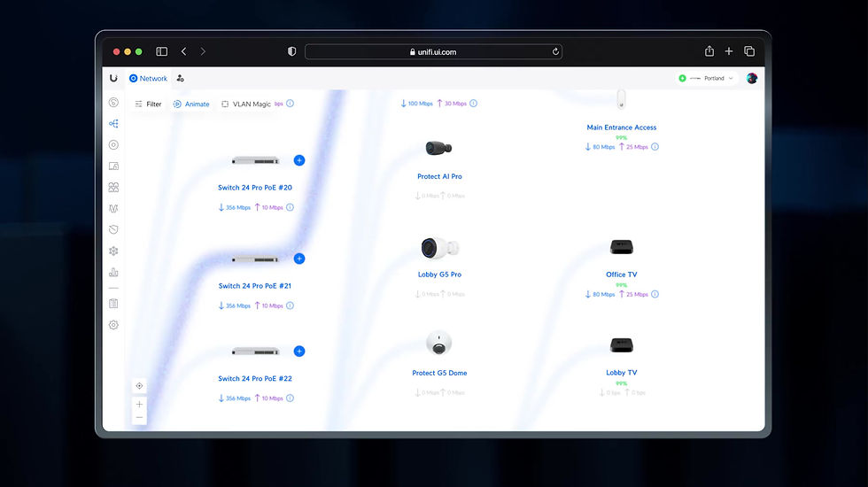Select the Switch 24 Pro PoE #22 label

(x=255, y=379)
